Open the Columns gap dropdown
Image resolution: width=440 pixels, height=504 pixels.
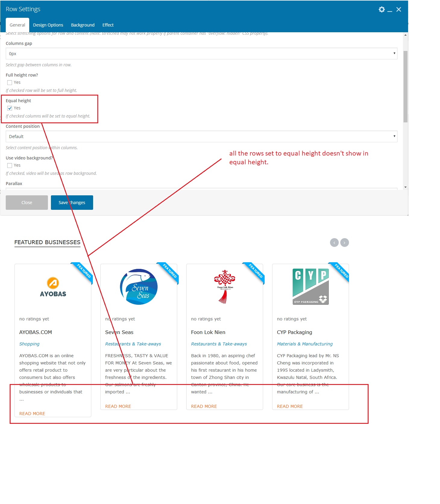201,54
